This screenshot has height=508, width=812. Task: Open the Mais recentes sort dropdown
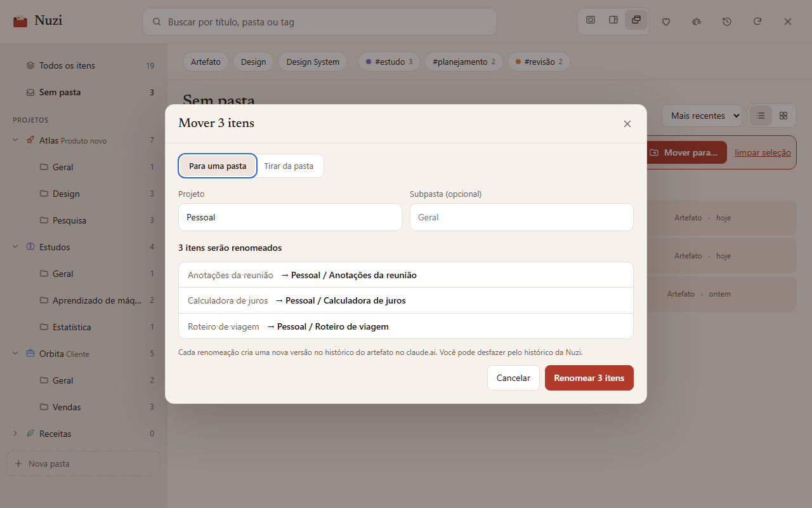(x=702, y=116)
